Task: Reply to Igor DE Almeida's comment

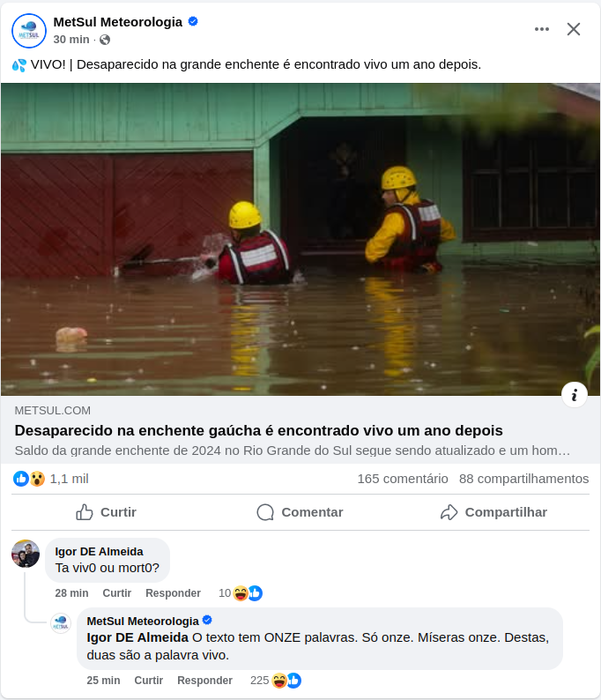Action: coord(173,592)
